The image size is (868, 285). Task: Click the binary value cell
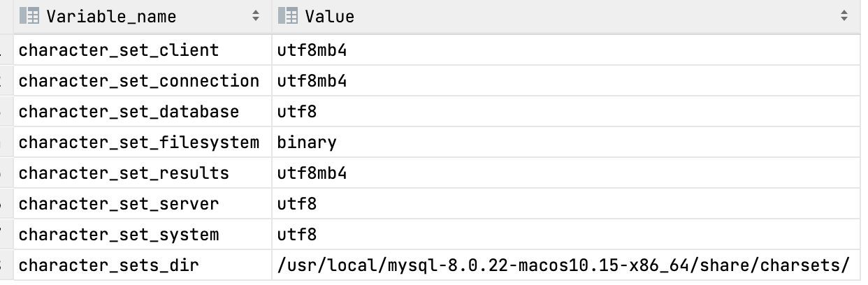(307, 142)
